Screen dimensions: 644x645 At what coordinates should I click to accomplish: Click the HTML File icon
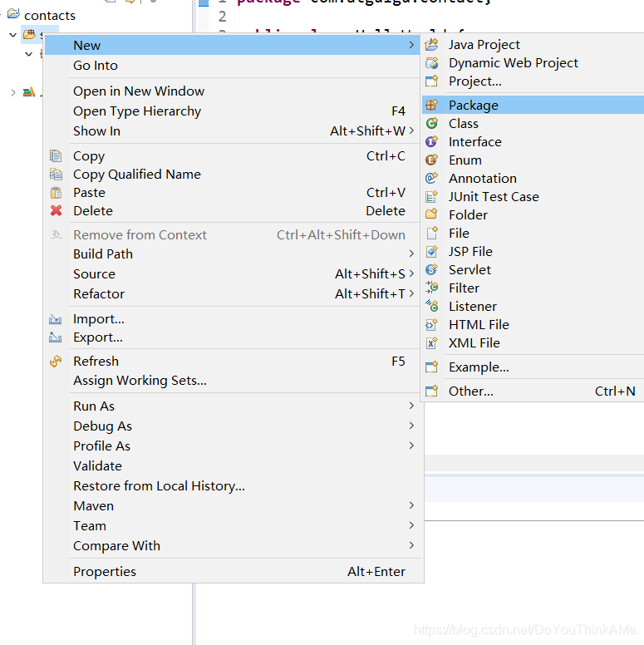coord(431,324)
